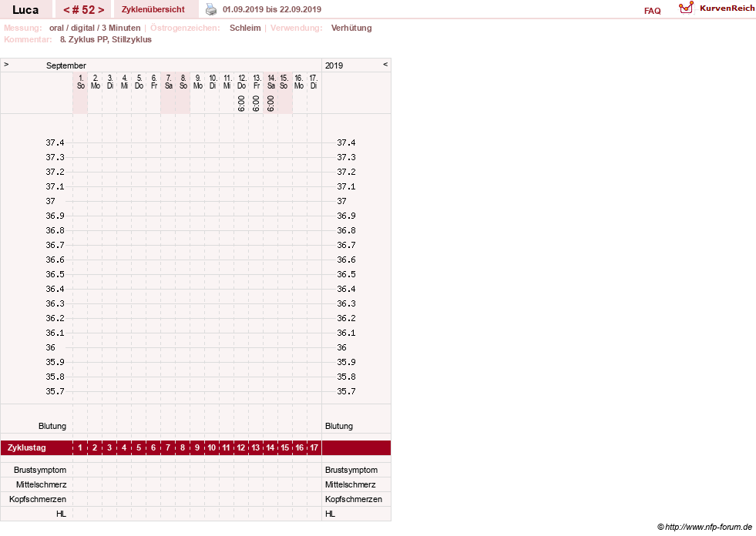Click the left Kopfschmerzen row label
Screen dimensions: 756x536
click(38, 499)
